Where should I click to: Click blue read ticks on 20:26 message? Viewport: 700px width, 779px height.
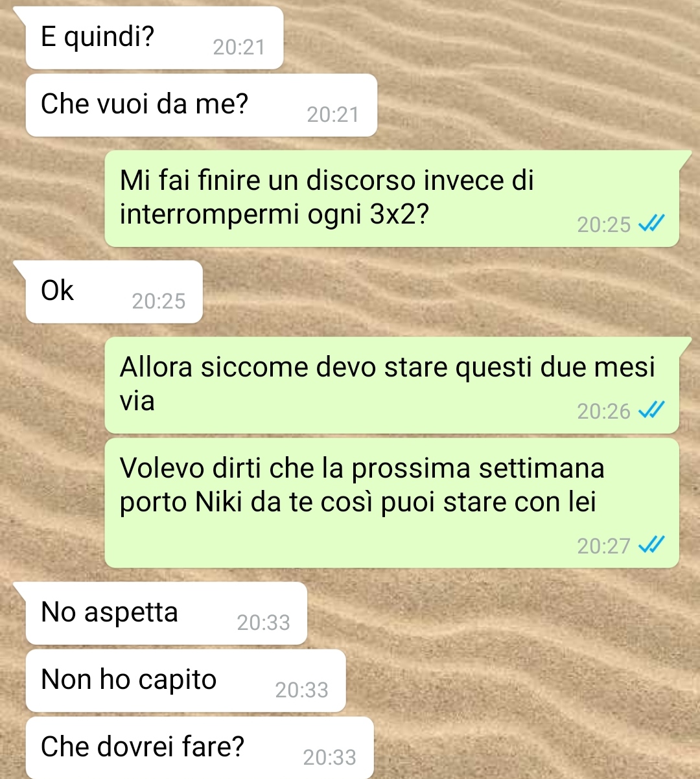point(651,410)
